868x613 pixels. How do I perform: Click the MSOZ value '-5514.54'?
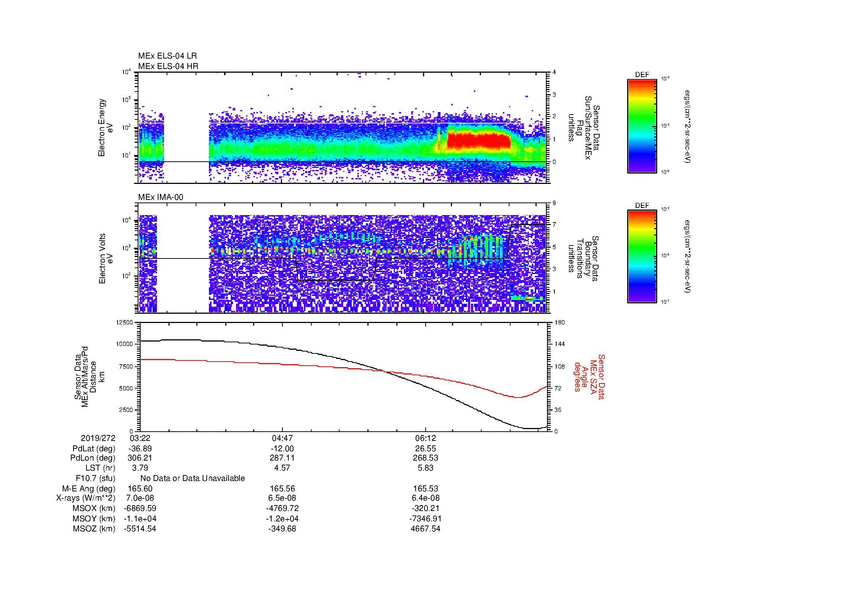pyautogui.click(x=140, y=529)
